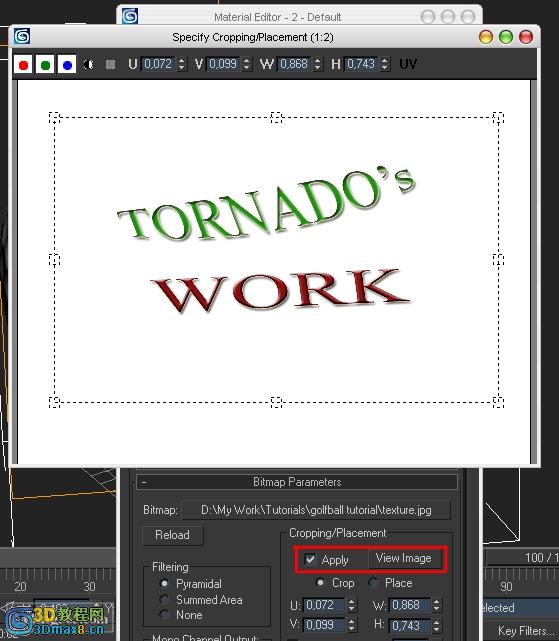The height and width of the screenshot is (641, 559).
Task: Enable the green channel button
Action: 45,65
